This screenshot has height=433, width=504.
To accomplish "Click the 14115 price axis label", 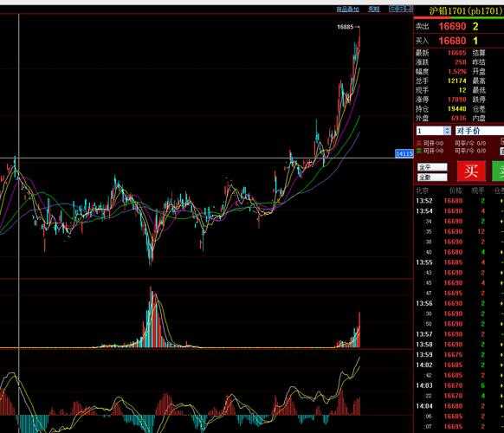I will [404, 153].
